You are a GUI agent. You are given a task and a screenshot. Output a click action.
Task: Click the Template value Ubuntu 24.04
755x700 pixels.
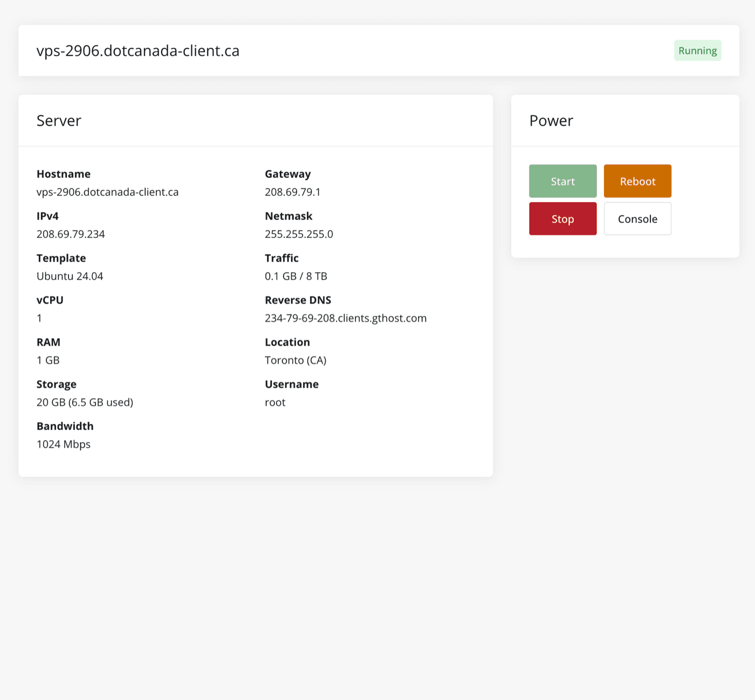70,276
